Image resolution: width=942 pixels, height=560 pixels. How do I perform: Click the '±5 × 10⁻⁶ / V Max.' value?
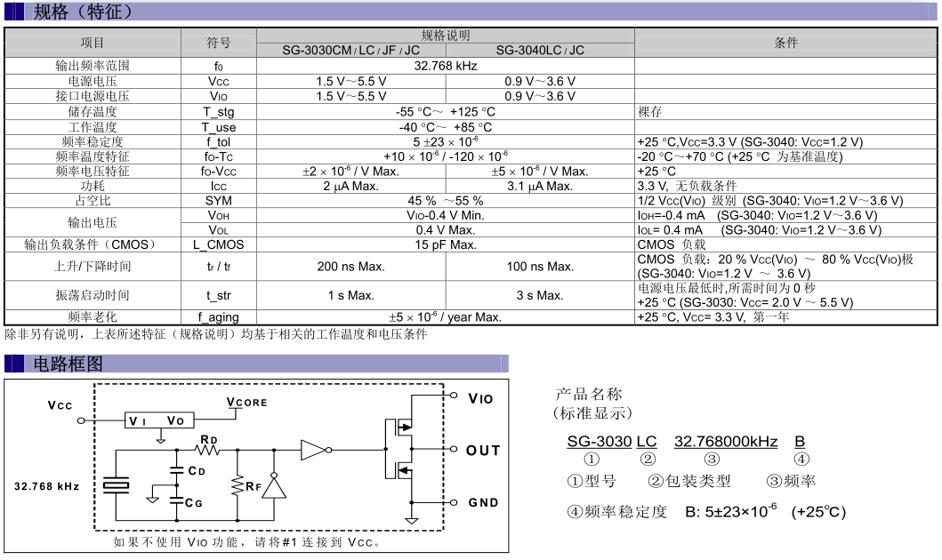click(539, 171)
